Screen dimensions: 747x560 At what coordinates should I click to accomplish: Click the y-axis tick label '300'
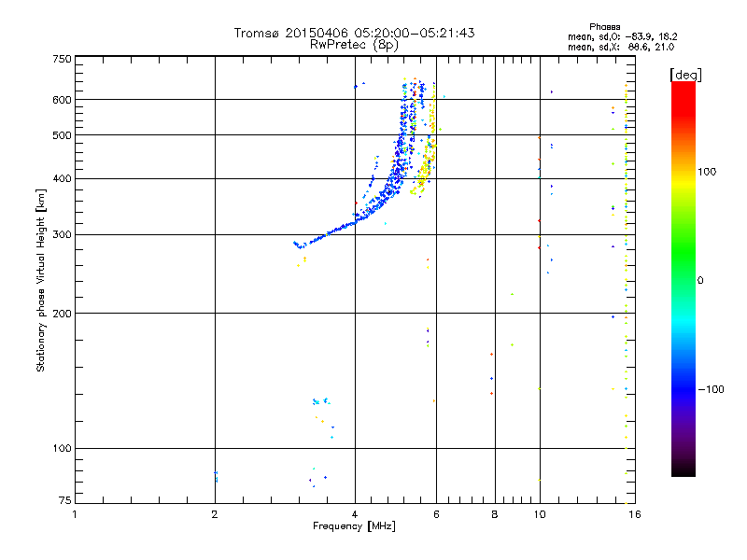tap(62, 235)
